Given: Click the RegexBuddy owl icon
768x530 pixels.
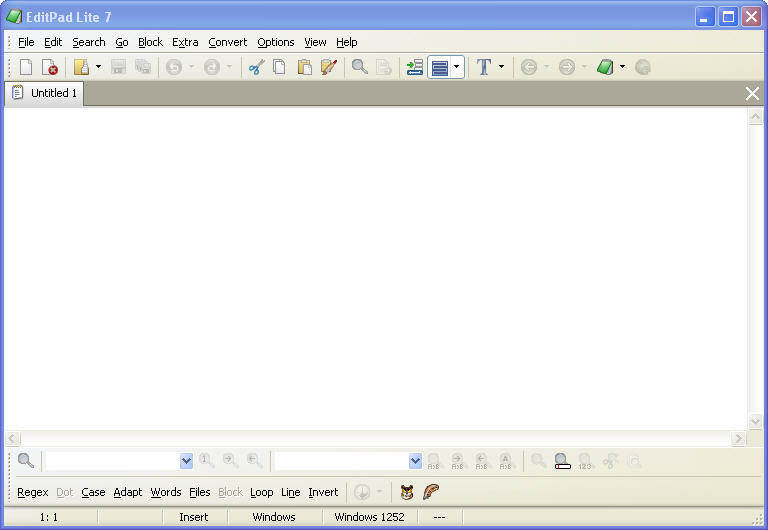Looking at the screenshot, I should tap(407, 492).
